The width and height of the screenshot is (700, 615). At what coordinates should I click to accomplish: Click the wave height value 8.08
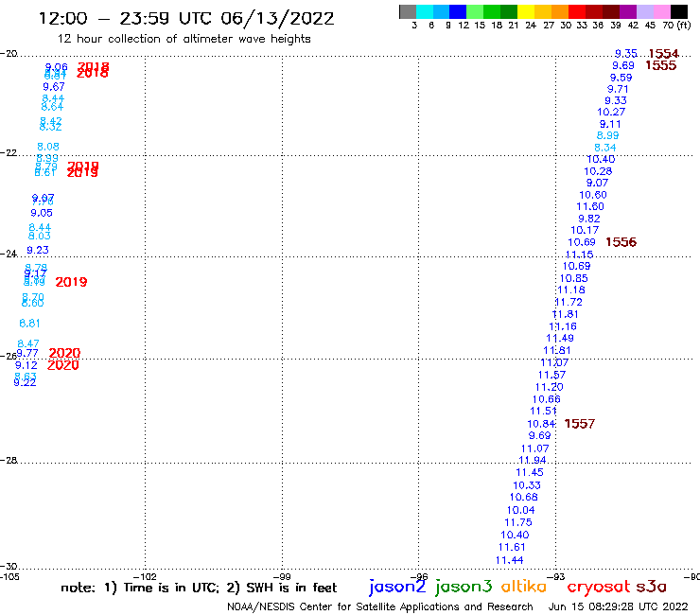pos(47,147)
